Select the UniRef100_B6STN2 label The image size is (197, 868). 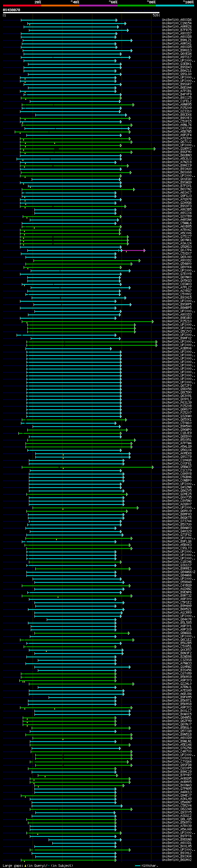[177, 189]
